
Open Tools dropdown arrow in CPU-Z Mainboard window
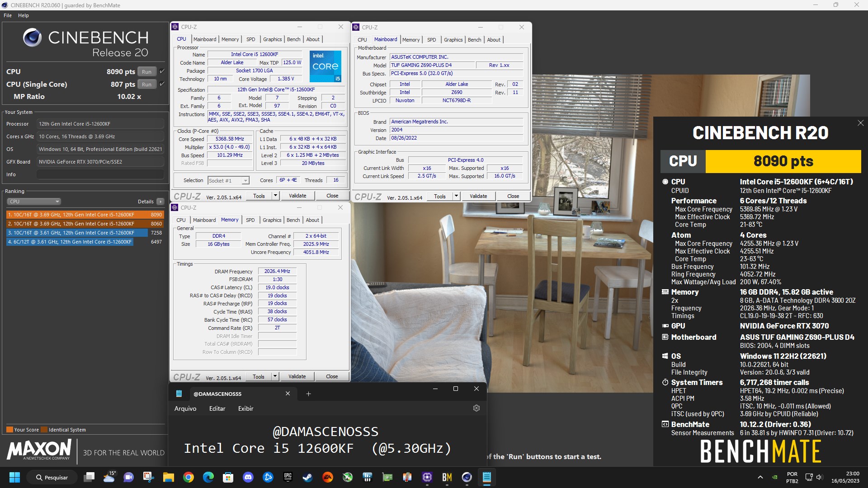coord(456,196)
